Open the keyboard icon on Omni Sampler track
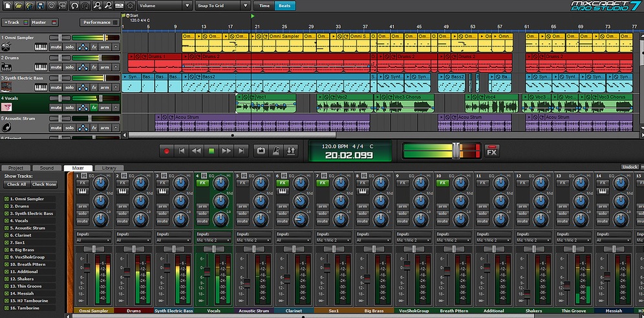 click(41, 47)
